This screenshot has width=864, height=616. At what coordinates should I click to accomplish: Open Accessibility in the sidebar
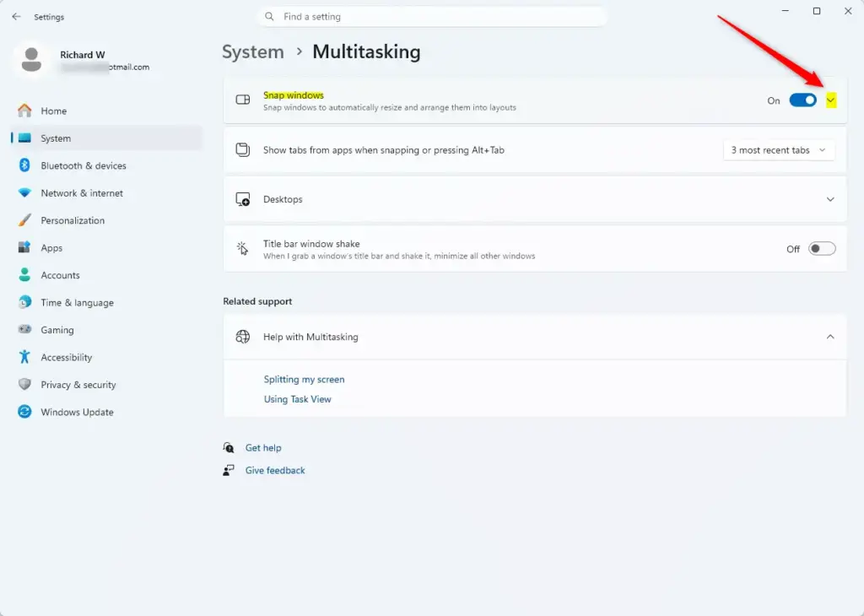[x=106, y=357]
